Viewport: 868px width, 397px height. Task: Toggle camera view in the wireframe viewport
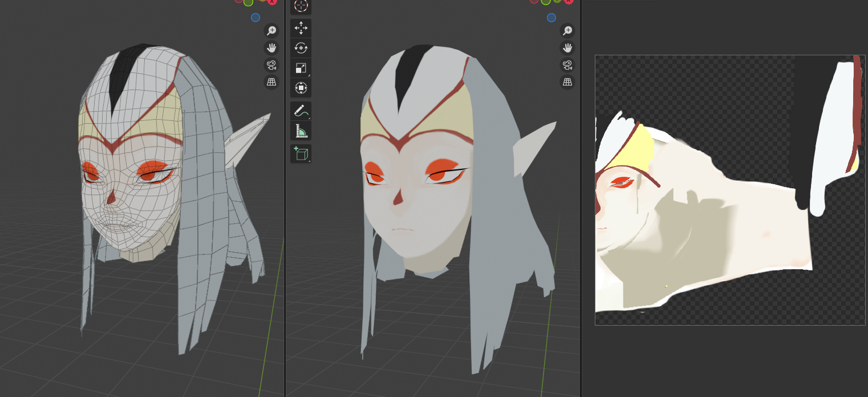pyautogui.click(x=271, y=65)
